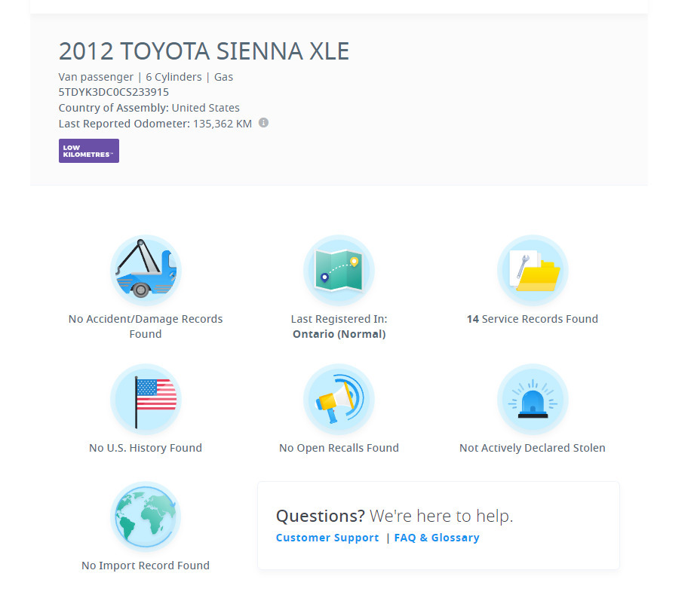Click the Not Actively Declared Stolen label
The image size is (700, 607).
533,447
